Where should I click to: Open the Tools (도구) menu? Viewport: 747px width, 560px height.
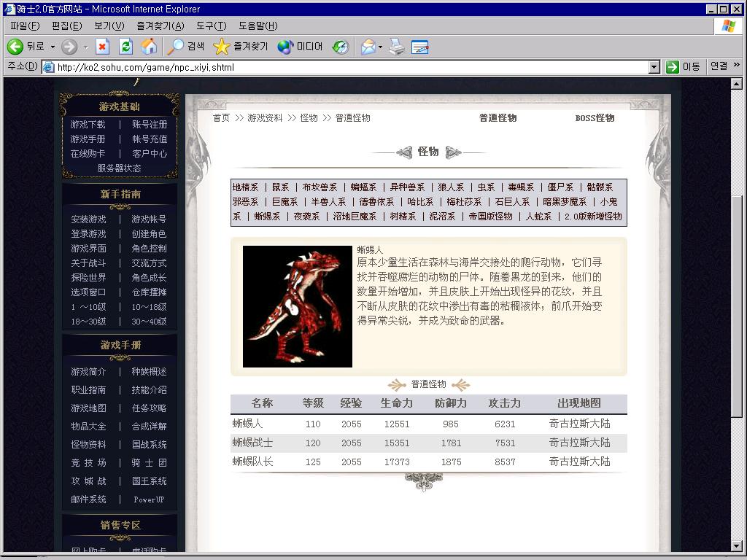click(x=211, y=26)
